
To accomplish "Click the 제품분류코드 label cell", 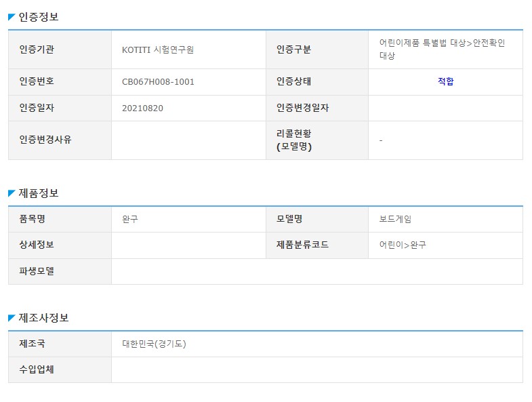I will pos(302,245).
